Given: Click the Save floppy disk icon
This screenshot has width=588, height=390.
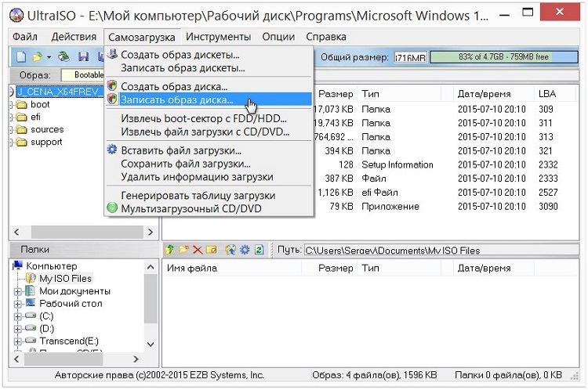Looking at the screenshot, I should (83, 57).
